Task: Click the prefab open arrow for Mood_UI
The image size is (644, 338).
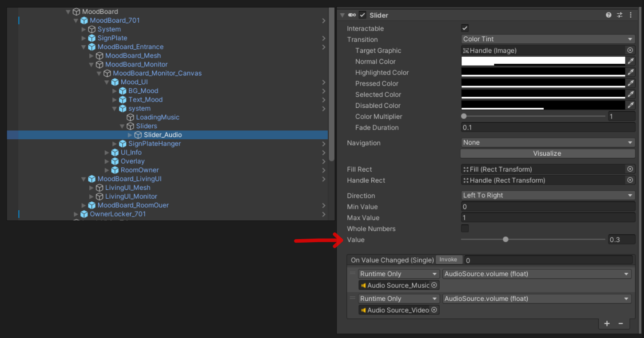Action: [x=324, y=82]
